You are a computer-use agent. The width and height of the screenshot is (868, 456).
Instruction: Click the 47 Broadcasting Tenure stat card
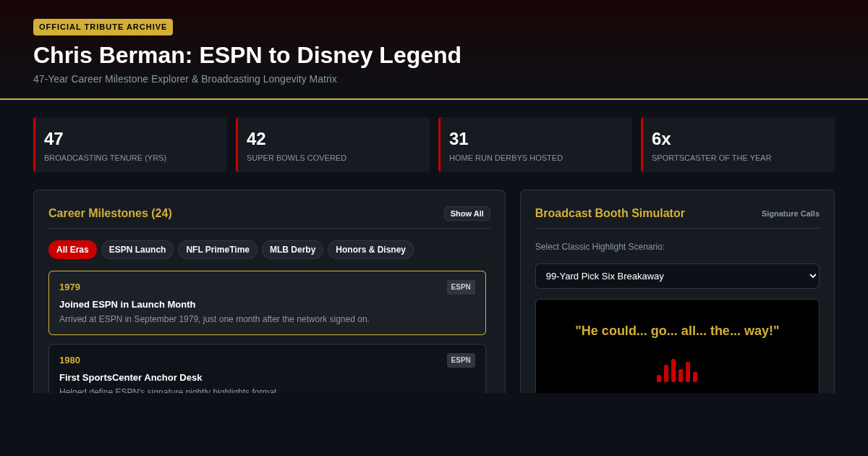point(130,145)
